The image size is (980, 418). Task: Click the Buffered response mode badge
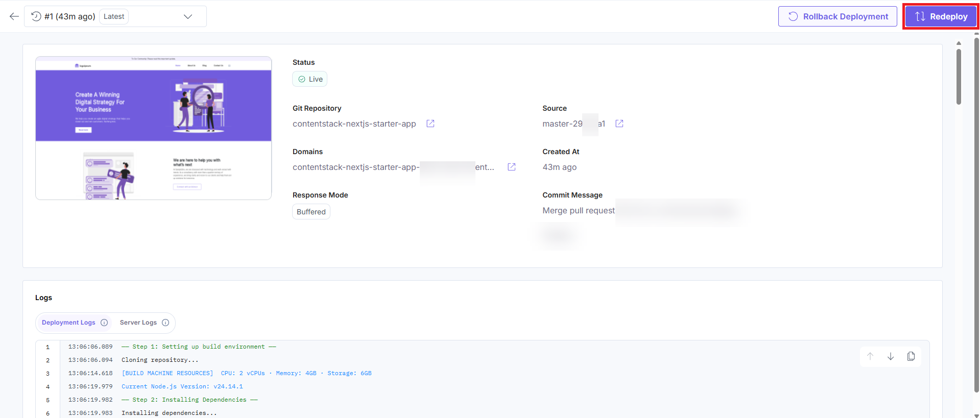coord(311,212)
